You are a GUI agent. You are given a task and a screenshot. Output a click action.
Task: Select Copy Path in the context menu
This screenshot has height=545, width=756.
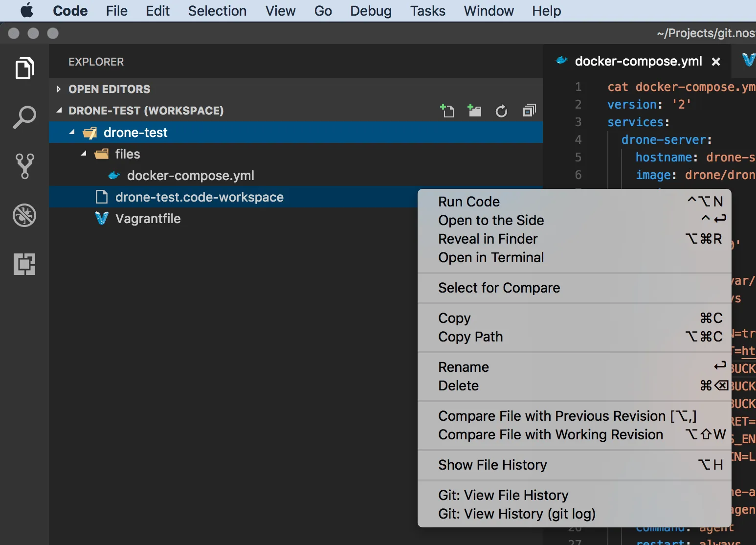[470, 337]
